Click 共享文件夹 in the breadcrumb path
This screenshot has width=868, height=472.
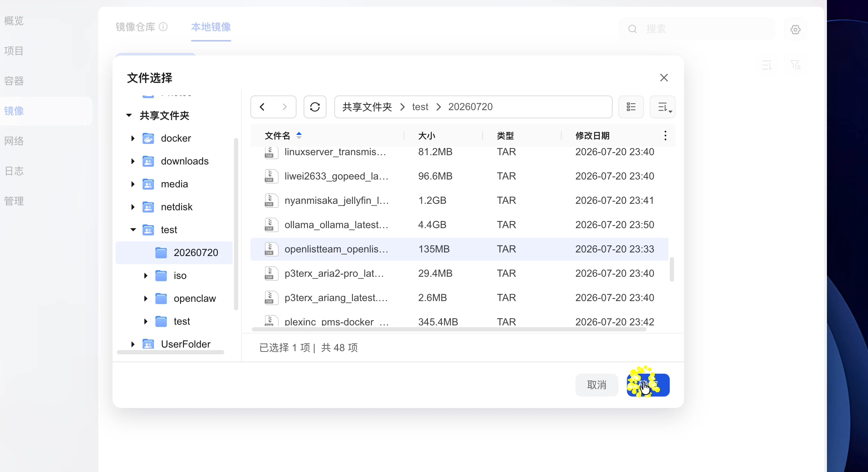[367, 107]
